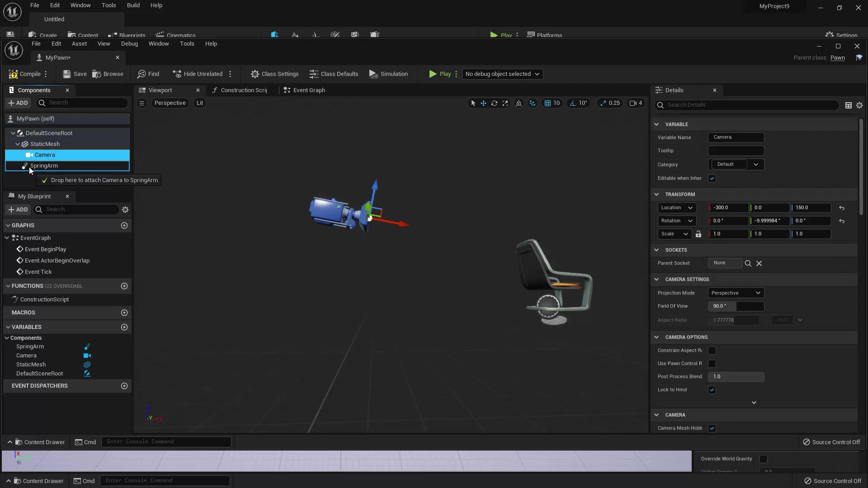Open Class Defaults
The height and width of the screenshot is (488, 868).
point(334,74)
